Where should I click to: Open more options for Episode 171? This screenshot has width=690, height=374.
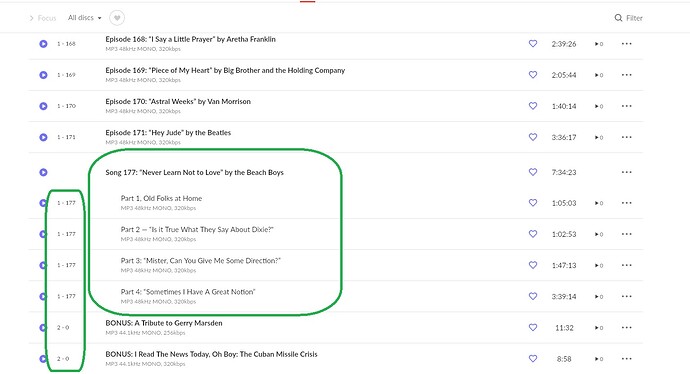click(627, 137)
